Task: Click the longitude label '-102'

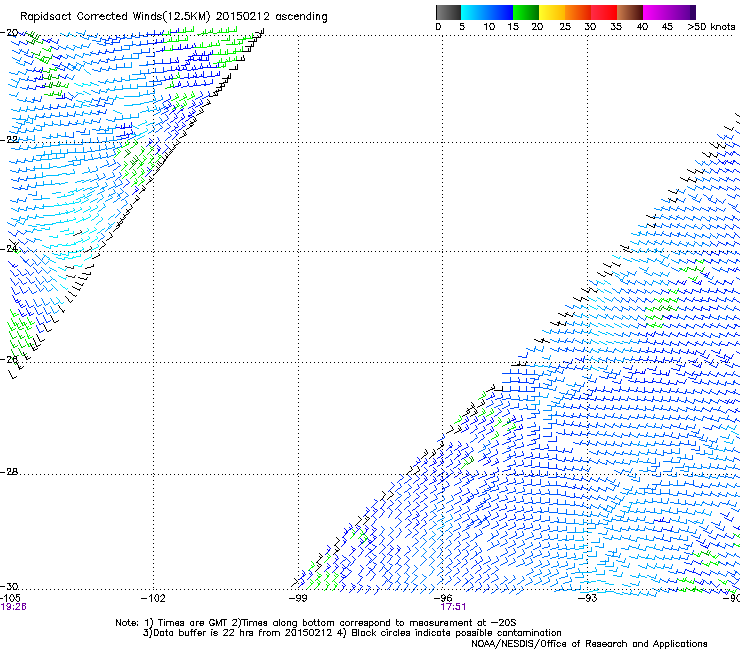Action: click(x=153, y=598)
